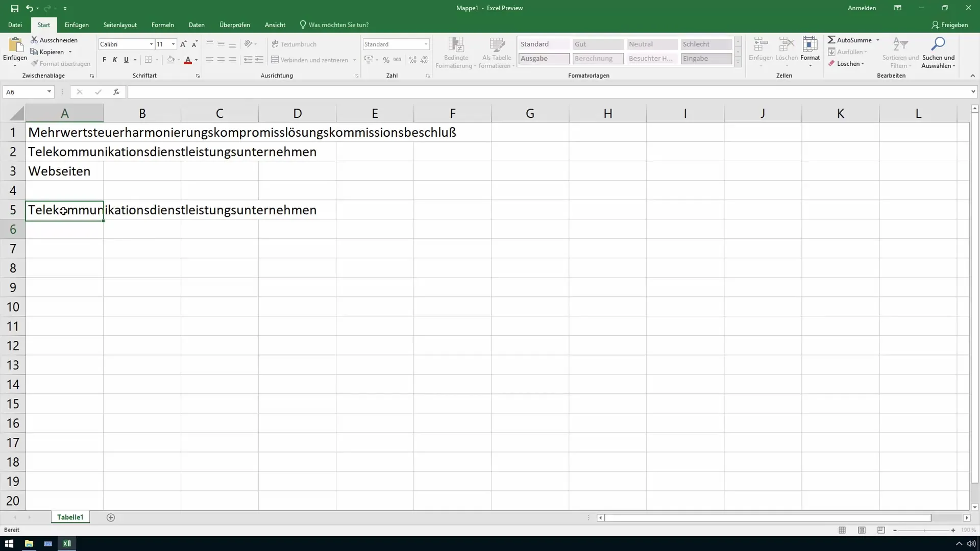This screenshot has height=551, width=980.
Task: Switch to Seitenlayout tab
Action: point(120,25)
